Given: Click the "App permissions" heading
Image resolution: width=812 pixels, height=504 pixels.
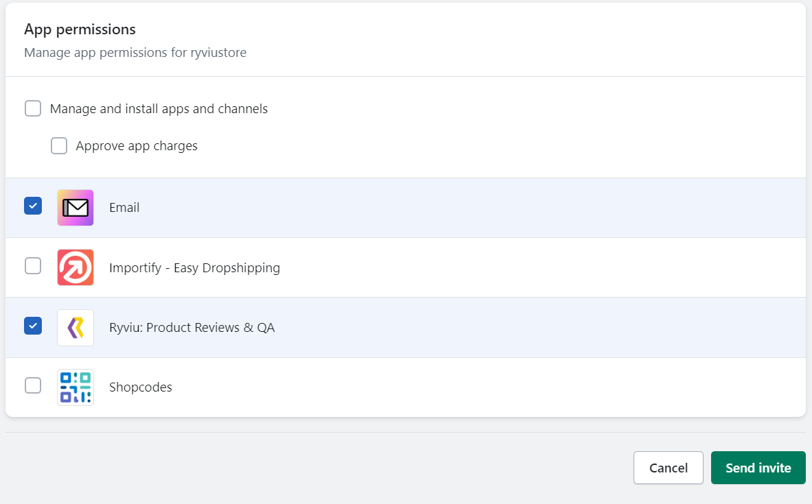Looking at the screenshot, I should [x=80, y=29].
